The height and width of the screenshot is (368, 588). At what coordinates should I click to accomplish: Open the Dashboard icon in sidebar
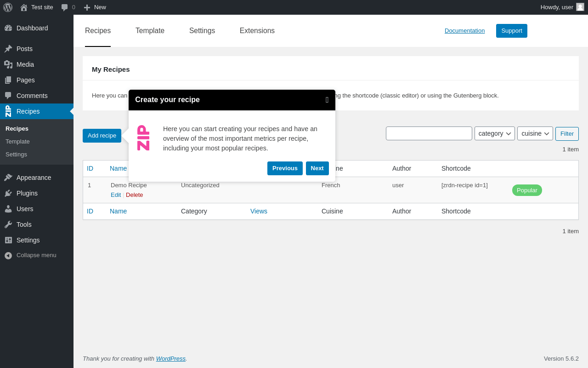[x=8, y=28]
